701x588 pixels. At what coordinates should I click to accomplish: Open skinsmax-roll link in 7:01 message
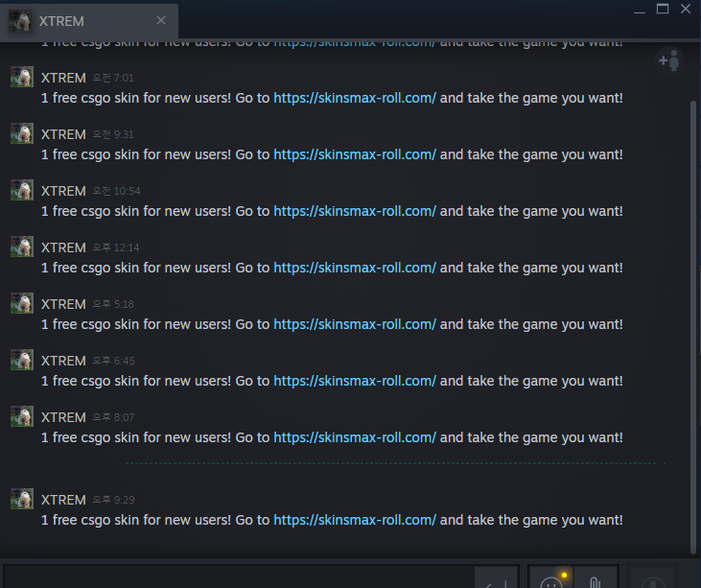[x=355, y=98]
